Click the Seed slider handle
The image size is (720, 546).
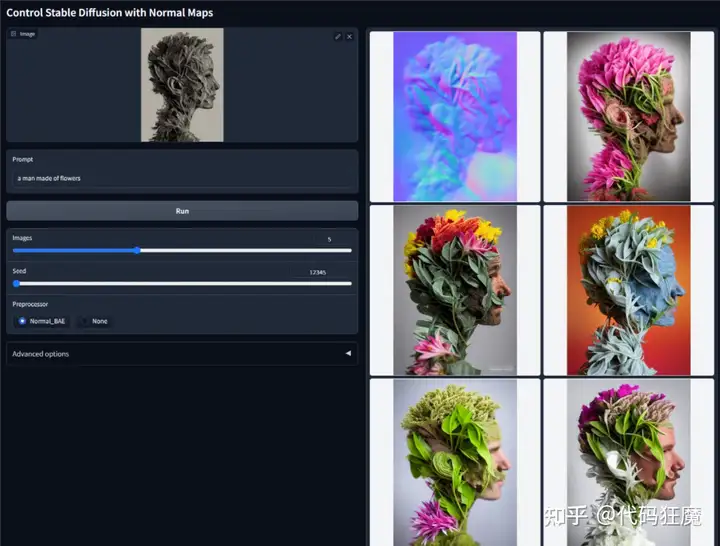point(17,284)
